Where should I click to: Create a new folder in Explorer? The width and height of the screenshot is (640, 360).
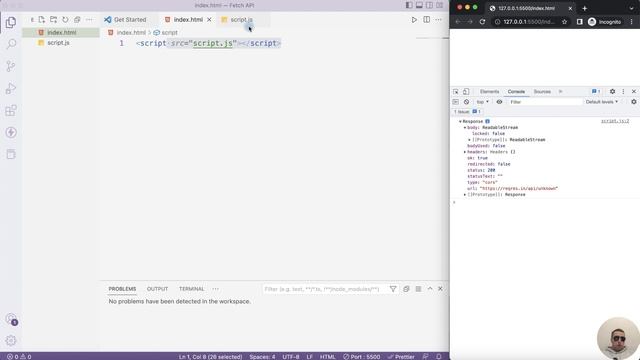click(53, 20)
